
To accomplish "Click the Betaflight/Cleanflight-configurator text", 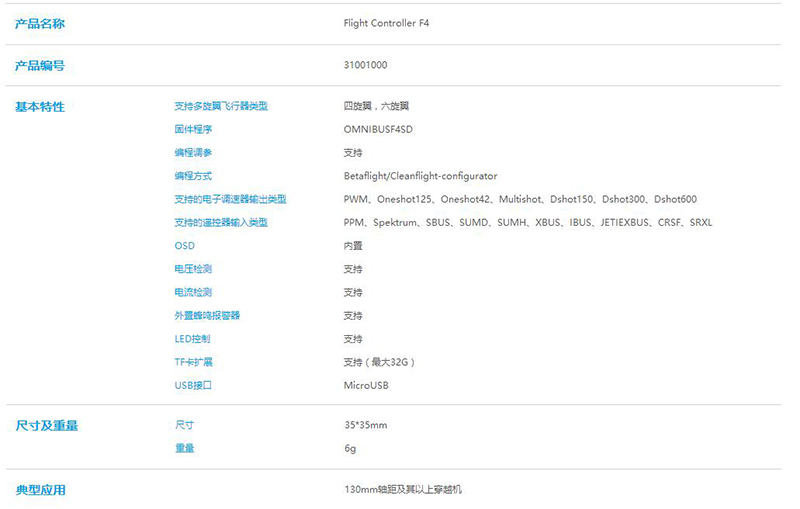I will 420,176.
